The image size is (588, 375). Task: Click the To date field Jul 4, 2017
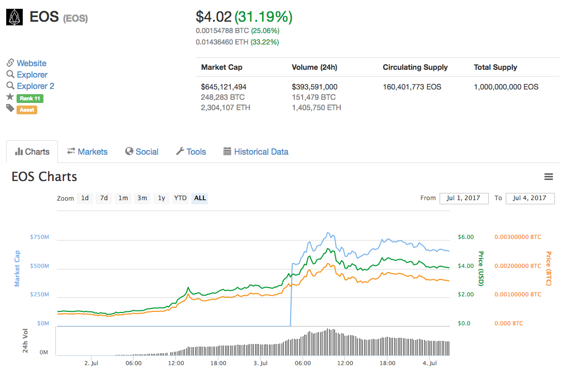point(530,198)
